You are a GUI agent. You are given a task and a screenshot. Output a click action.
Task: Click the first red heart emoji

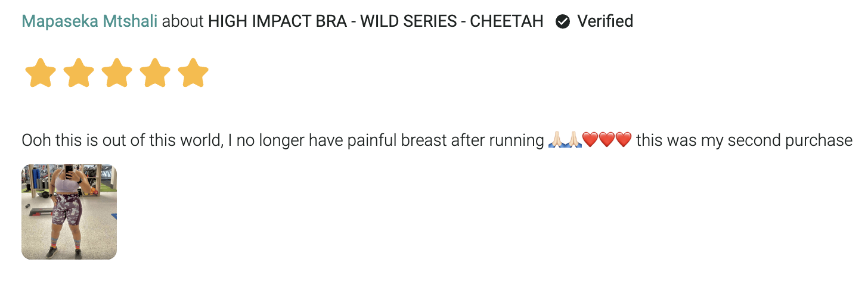pyautogui.click(x=590, y=140)
